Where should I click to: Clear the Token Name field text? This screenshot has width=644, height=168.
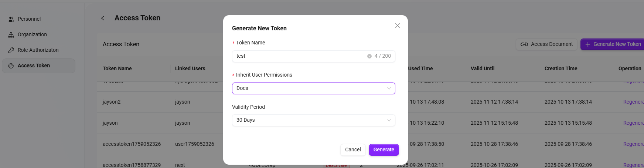(369, 56)
